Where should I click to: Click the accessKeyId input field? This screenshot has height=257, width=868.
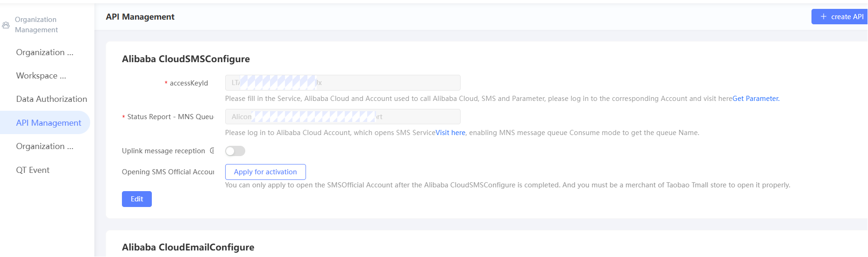(x=342, y=83)
